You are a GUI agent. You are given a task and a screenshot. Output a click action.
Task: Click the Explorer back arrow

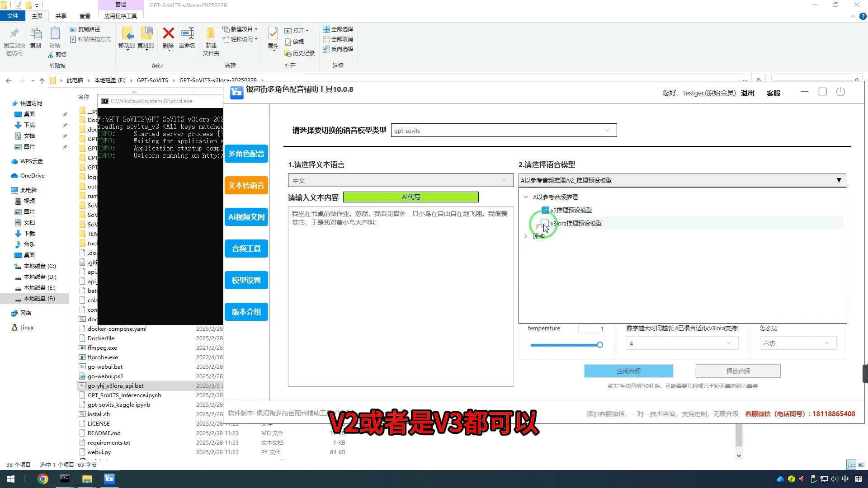pos(9,80)
